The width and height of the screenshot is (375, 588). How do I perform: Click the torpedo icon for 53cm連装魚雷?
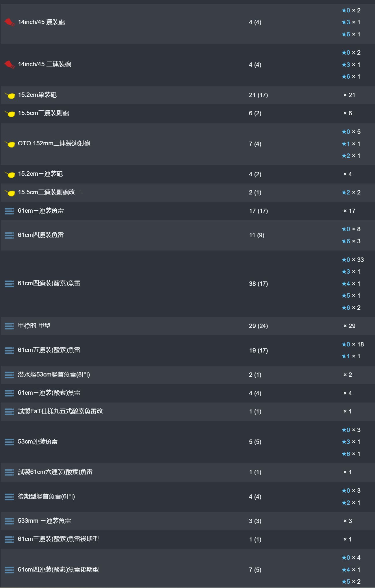point(9,442)
